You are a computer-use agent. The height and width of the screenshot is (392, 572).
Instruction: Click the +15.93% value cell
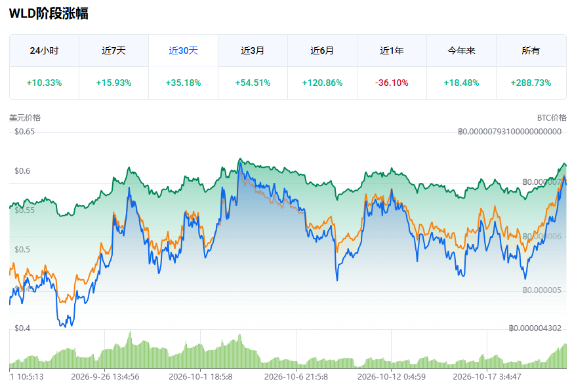[114, 83]
